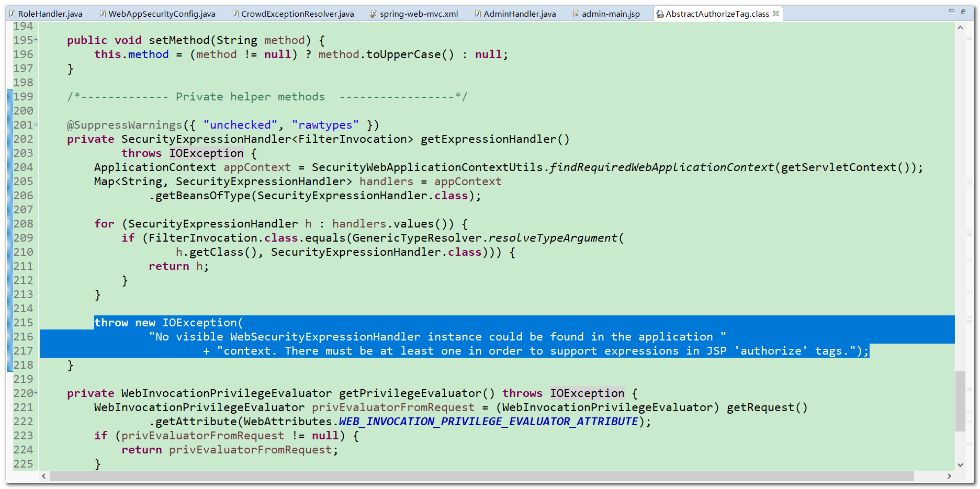Collapse the getExpressionHandler fold at line 201
This screenshot has width=980, height=489.
tap(36, 125)
